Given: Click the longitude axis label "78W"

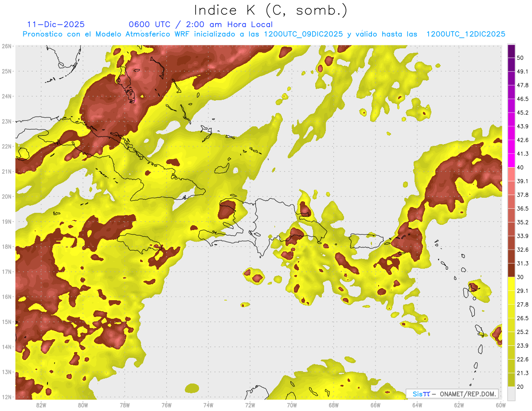Looking at the screenshot, I should 125,405.
